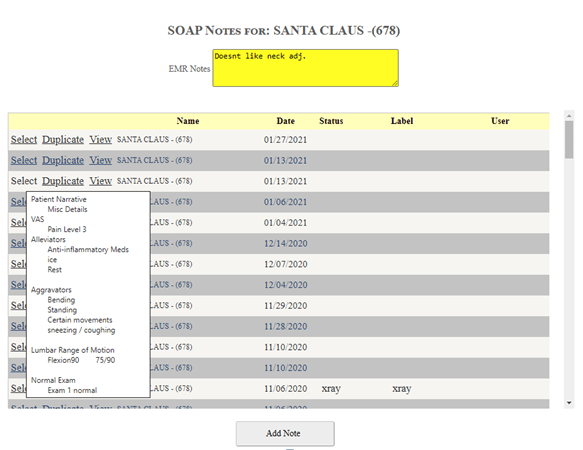583x450 pixels.
Task: Click the scrollbar down arrow
Action: tap(569, 403)
